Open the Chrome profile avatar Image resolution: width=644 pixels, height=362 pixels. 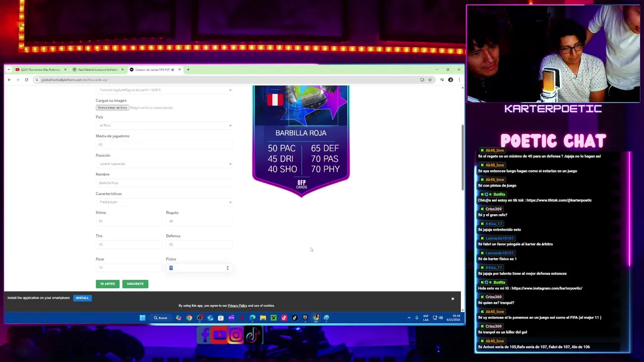pyautogui.click(x=450, y=80)
